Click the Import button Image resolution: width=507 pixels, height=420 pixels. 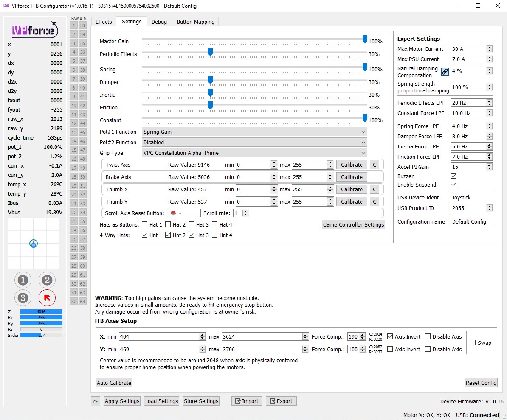pos(247,401)
